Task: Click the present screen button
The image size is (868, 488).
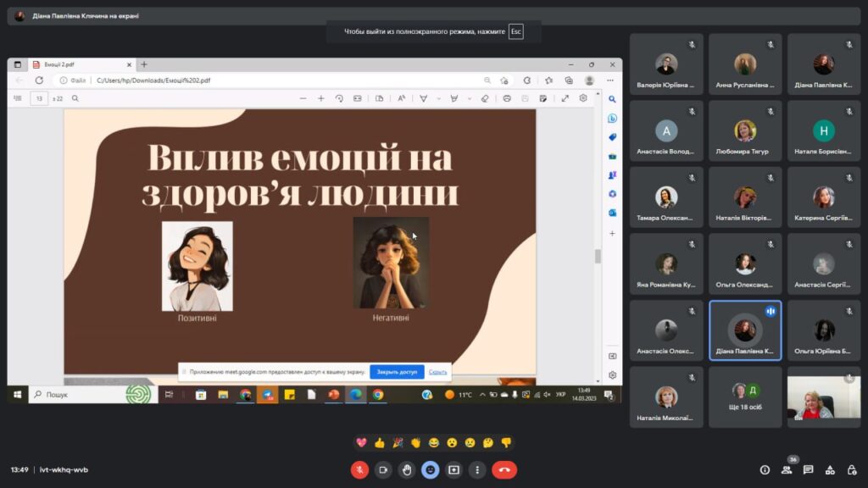Action: click(x=454, y=469)
